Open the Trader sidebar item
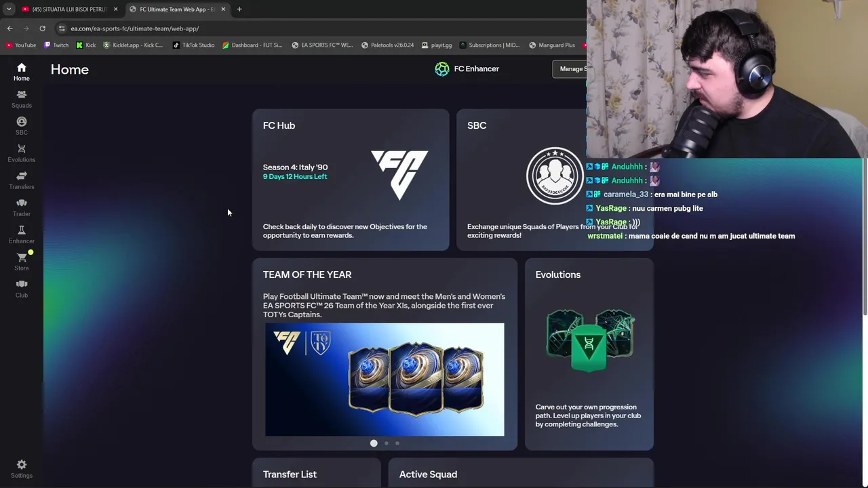868x488 pixels. [x=22, y=207]
